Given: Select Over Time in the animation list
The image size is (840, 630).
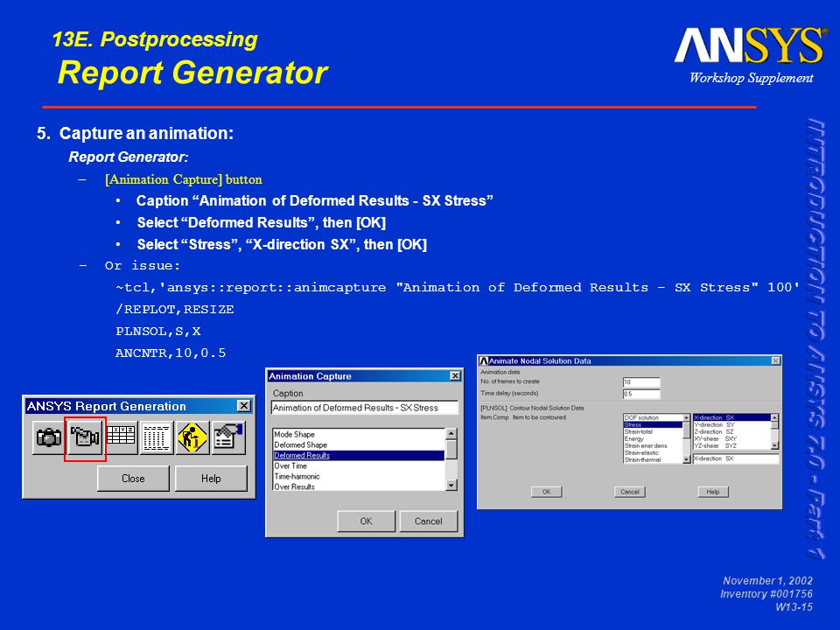Looking at the screenshot, I should 359,466.
